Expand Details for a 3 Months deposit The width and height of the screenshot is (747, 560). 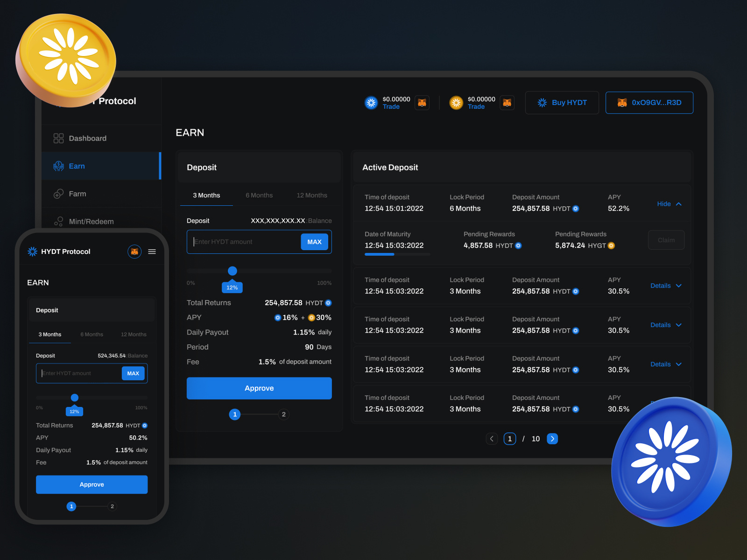(661, 286)
